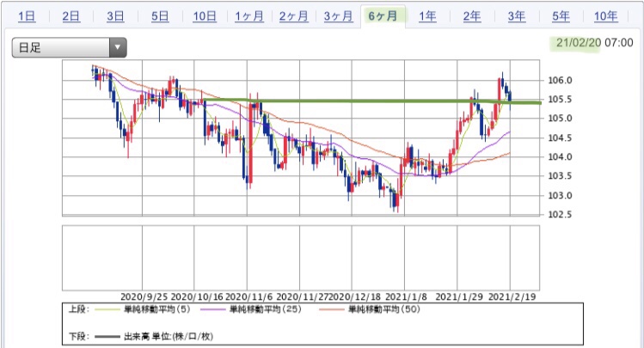
Task: Switch to the 10年 range
Action: tap(606, 16)
